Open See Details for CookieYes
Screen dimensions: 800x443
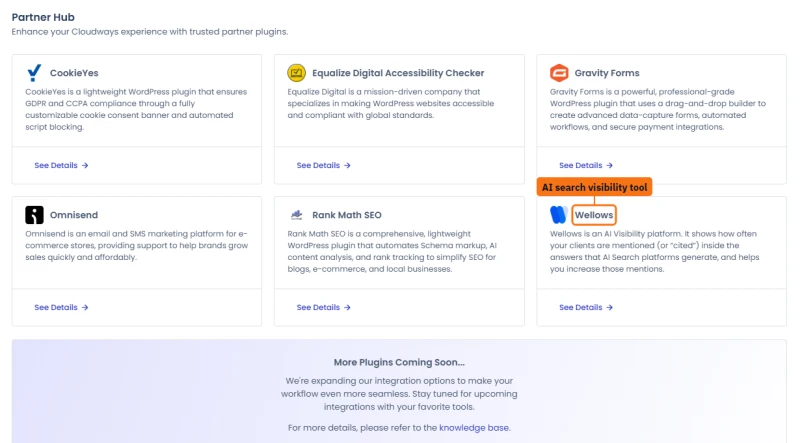click(x=61, y=165)
